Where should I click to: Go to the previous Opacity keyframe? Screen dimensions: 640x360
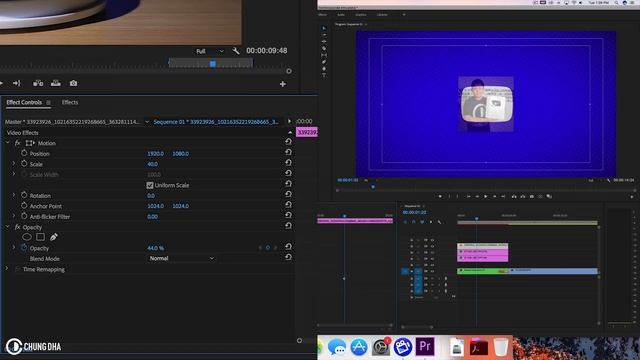pos(260,248)
